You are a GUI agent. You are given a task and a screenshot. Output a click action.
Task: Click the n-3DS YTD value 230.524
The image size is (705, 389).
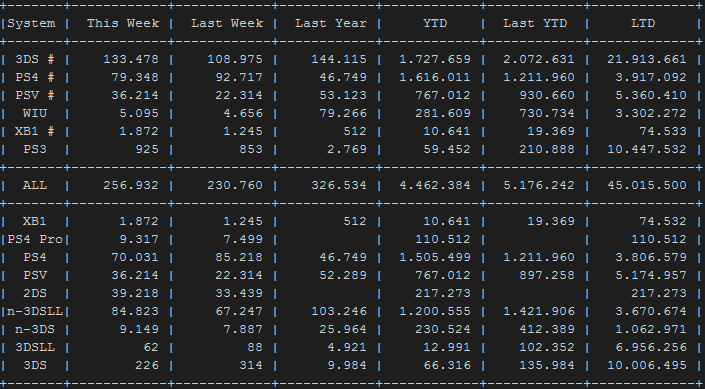tap(443, 329)
